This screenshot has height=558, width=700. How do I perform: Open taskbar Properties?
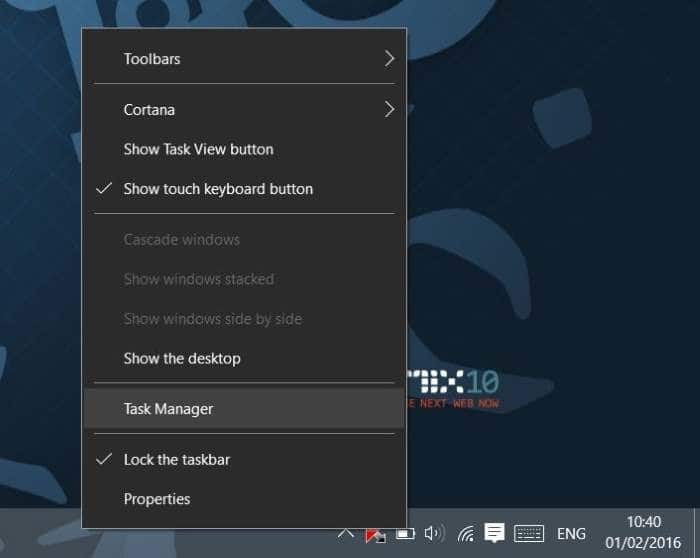[244, 499]
